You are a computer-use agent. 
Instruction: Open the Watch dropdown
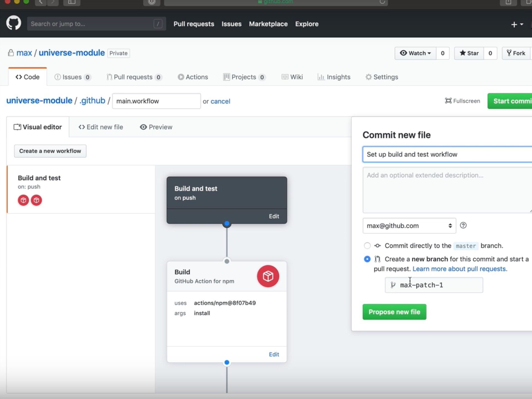415,53
